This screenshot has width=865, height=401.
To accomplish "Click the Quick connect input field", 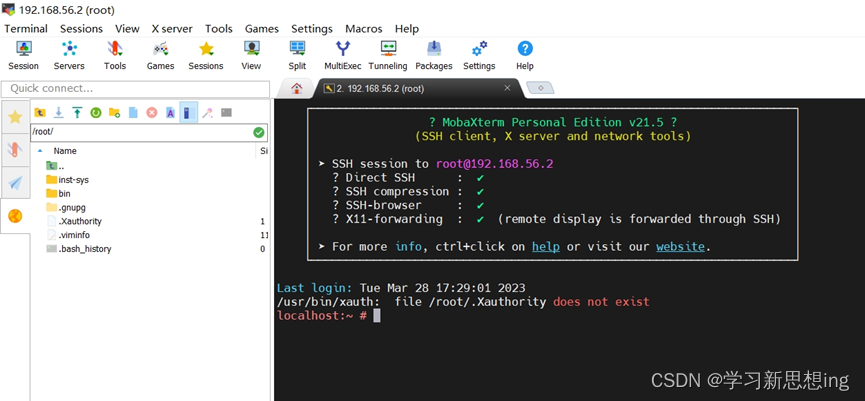I will 135,89.
